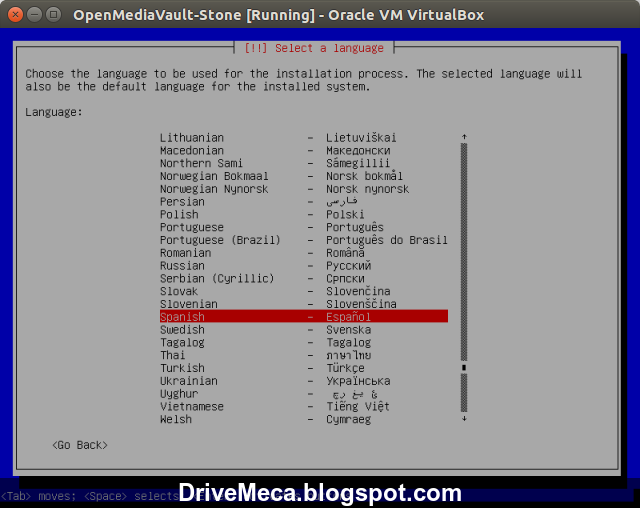This screenshot has width=640, height=508.
Task: Select Portuguese (Brazil) language row
Action: [304, 240]
